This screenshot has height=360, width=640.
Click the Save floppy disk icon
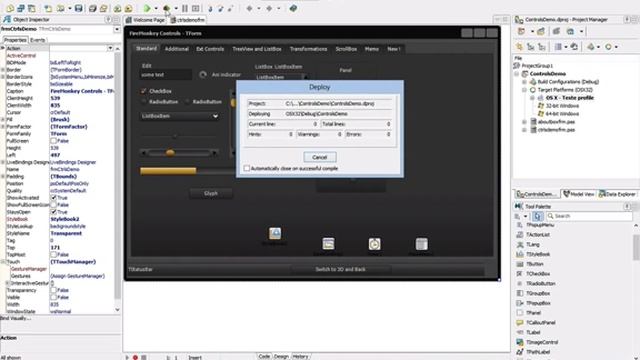tap(79, 8)
